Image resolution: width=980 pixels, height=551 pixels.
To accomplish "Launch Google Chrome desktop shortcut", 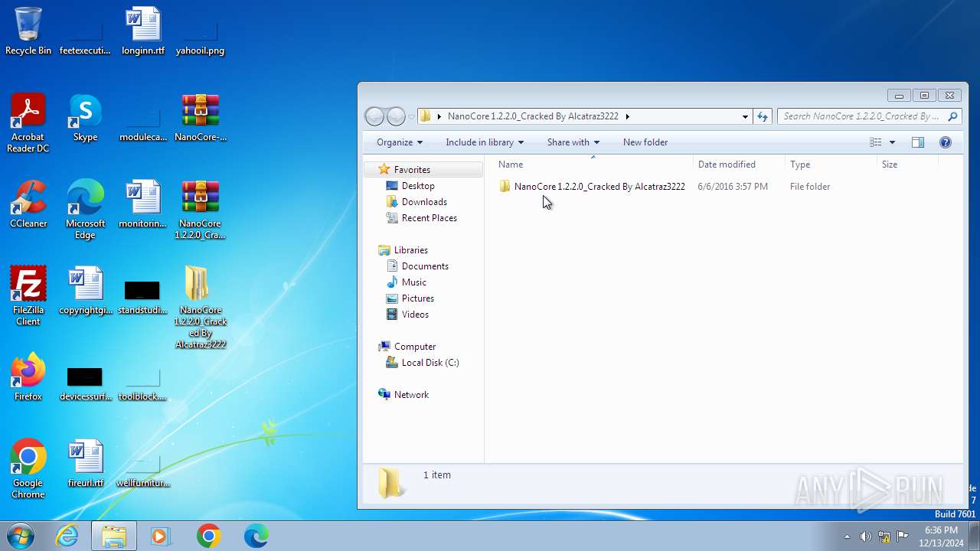I will (28, 468).
